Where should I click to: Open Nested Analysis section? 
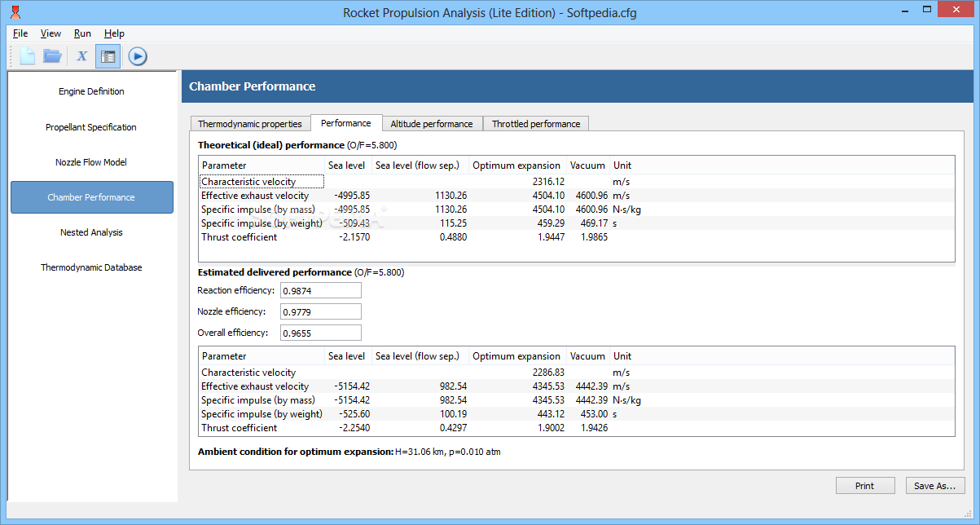pyautogui.click(x=91, y=232)
